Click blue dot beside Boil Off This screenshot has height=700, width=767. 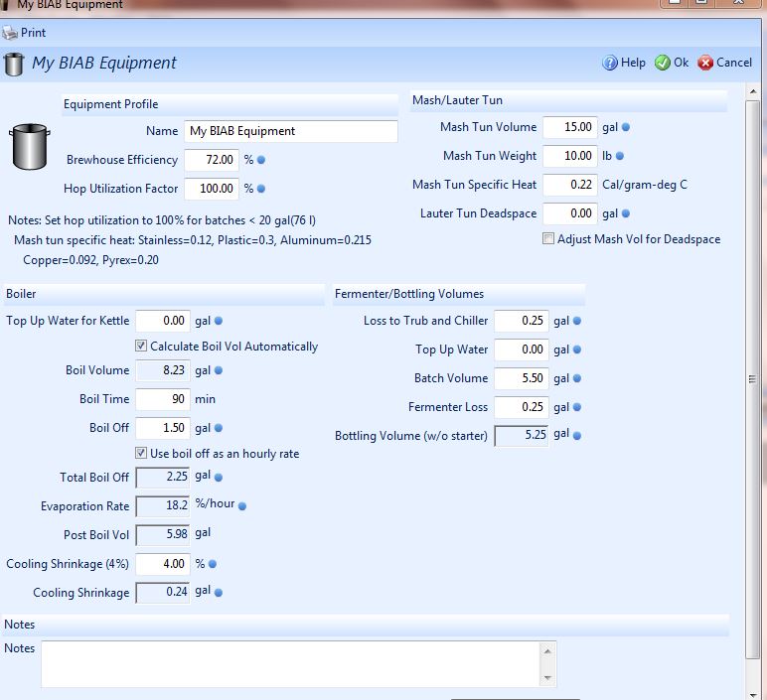[x=219, y=428]
